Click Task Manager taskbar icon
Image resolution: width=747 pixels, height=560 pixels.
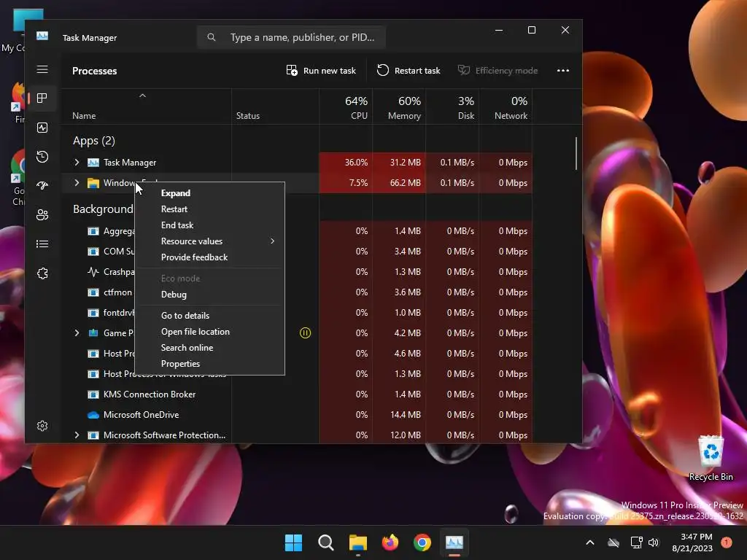(x=454, y=542)
